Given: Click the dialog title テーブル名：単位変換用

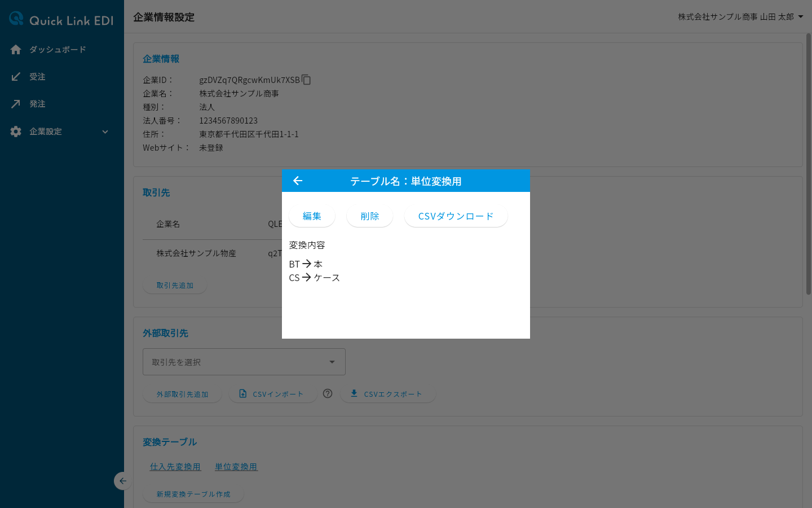Looking at the screenshot, I should tap(406, 181).
